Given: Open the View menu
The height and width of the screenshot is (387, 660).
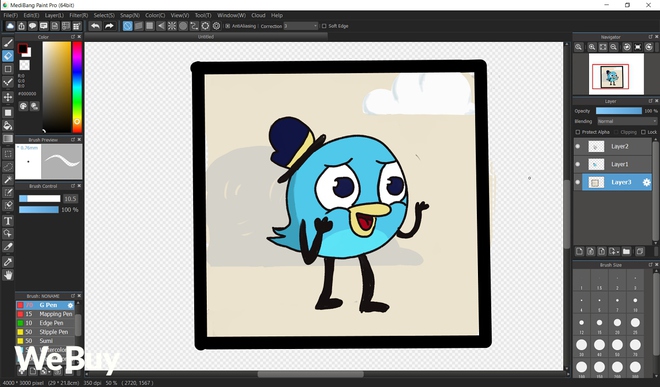Looking at the screenshot, I should 180,15.
